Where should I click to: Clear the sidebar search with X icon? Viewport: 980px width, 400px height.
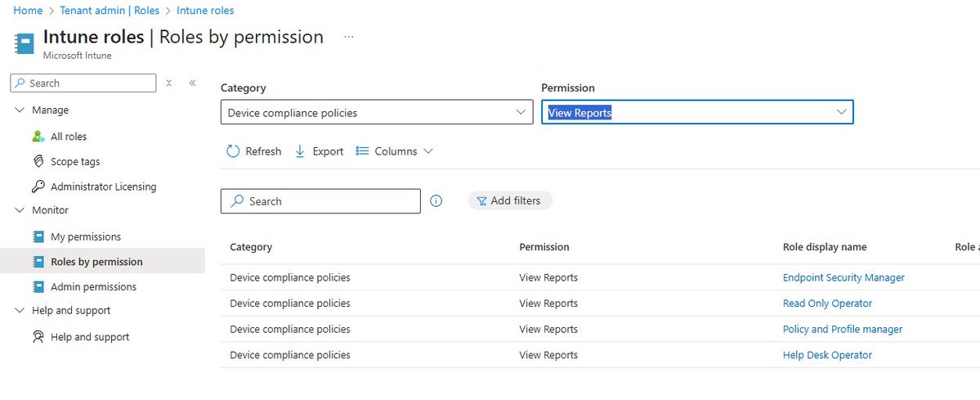pos(168,83)
